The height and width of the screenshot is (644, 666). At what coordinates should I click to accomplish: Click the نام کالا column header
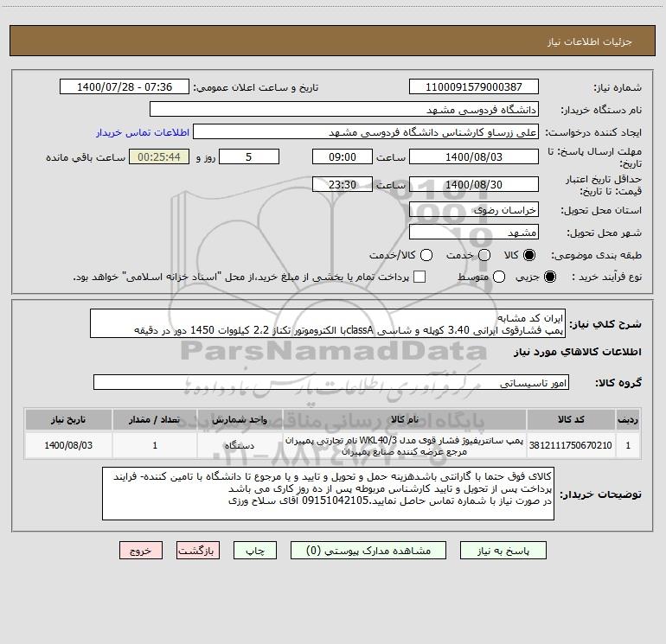coord(405,419)
